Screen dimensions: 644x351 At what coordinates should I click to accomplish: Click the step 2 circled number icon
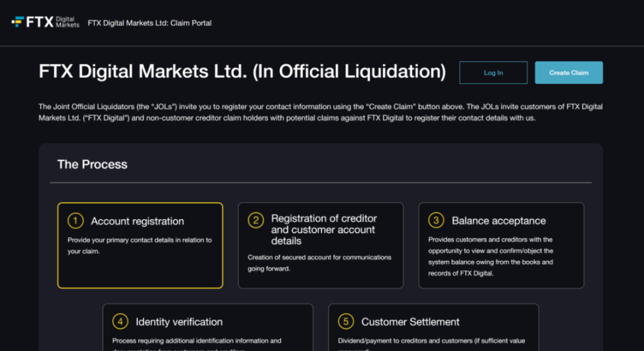(x=256, y=221)
